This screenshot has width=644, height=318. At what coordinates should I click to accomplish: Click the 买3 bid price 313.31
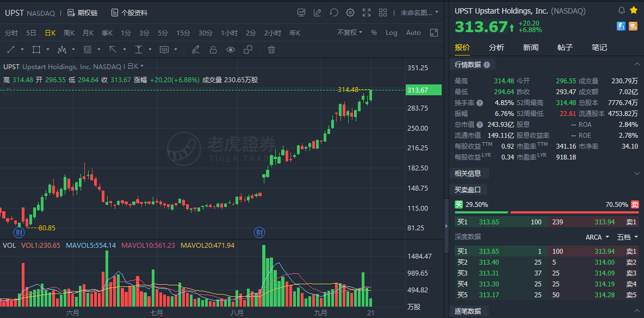[x=489, y=273]
